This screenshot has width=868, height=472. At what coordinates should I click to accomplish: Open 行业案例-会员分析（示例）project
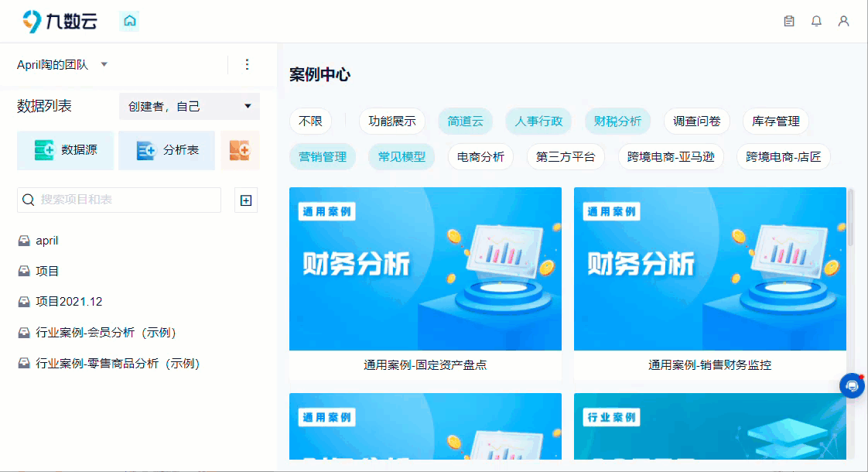[106, 333]
